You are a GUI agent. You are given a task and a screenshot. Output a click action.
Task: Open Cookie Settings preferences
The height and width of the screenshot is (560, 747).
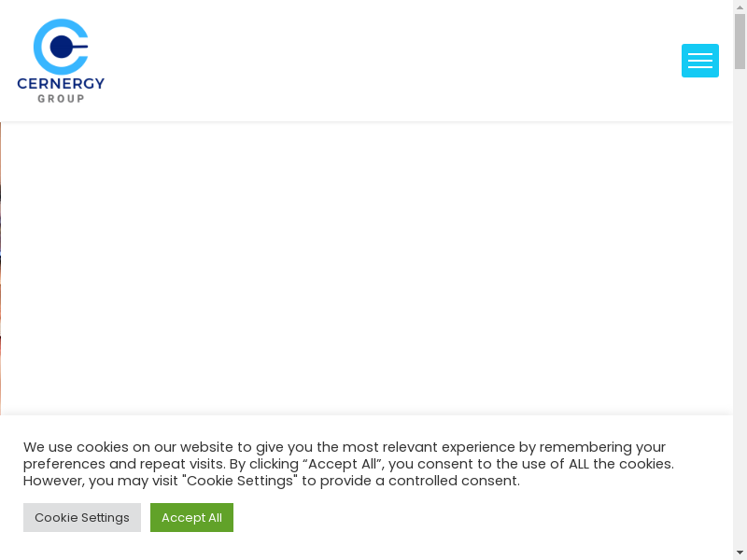pos(82,517)
